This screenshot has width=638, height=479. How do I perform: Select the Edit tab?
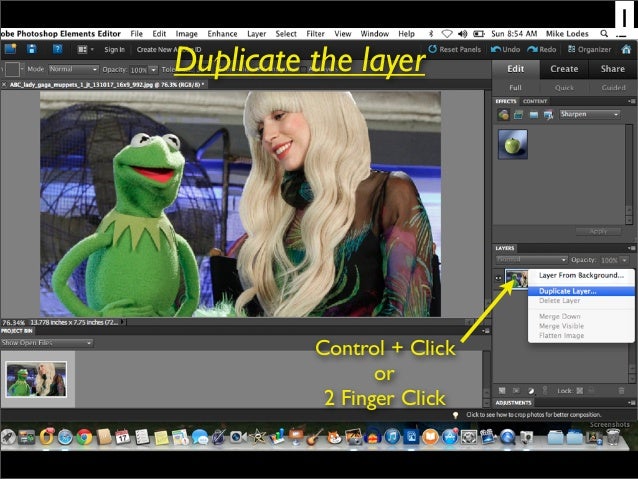[x=516, y=69]
